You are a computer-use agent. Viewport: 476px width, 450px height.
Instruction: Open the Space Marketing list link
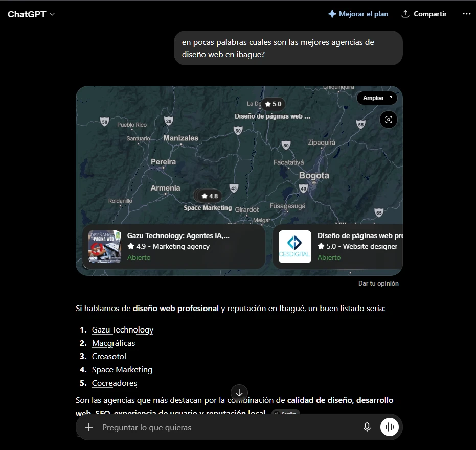(122, 370)
